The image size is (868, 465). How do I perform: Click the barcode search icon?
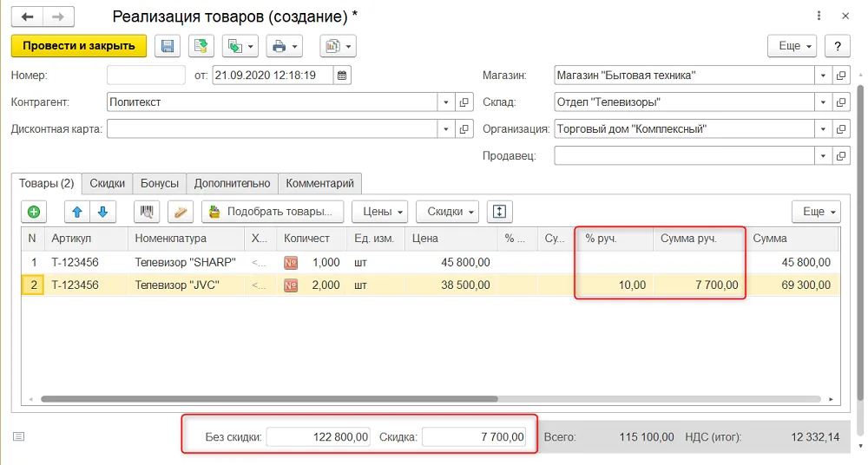click(x=147, y=212)
